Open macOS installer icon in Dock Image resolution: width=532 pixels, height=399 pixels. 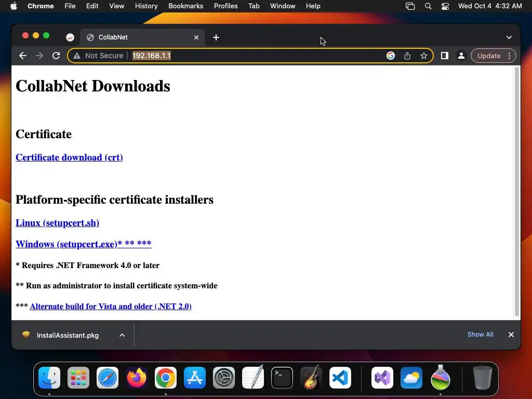coord(441,378)
